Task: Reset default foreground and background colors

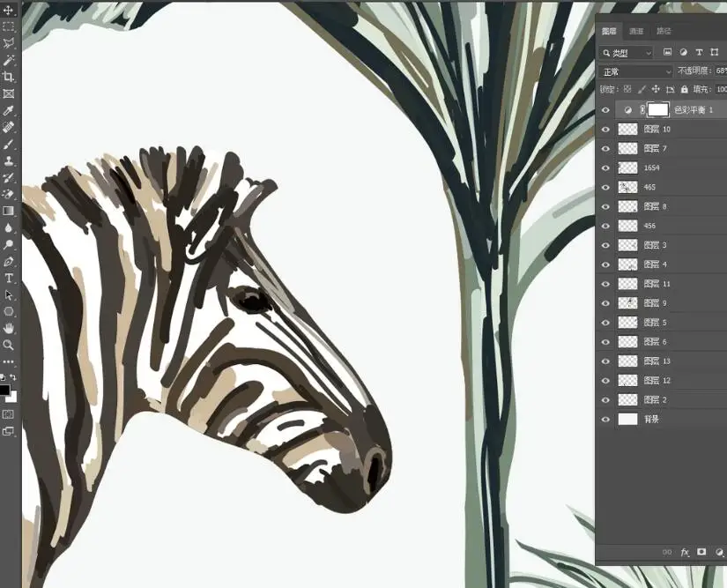Action: click(x=3, y=377)
